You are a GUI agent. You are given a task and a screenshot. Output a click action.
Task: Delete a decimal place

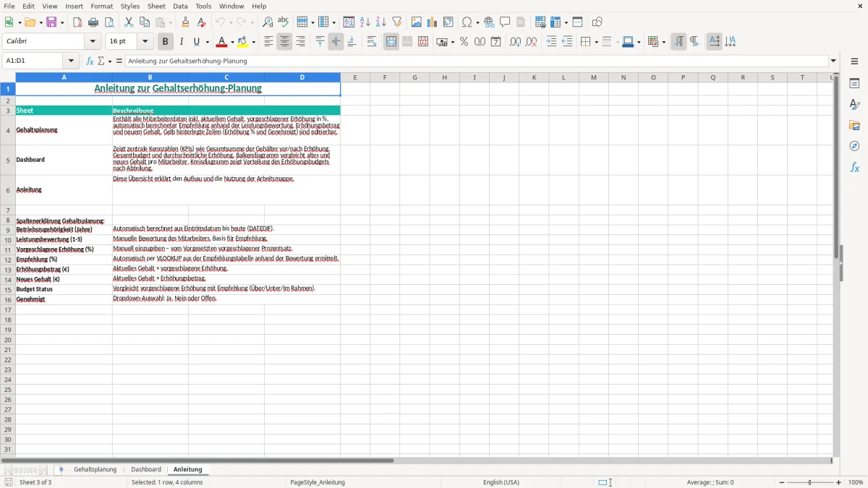click(531, 42)
